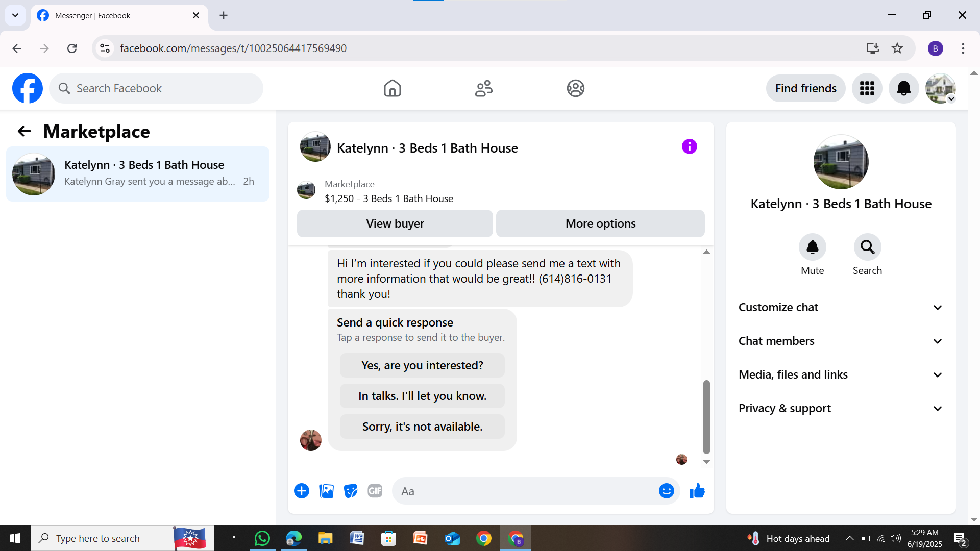Open the notifications bell icon
Viewport: 980px width, 551px height.
pos(903,88)
